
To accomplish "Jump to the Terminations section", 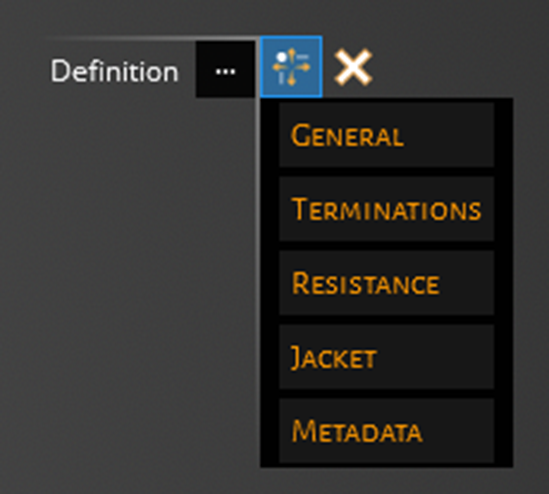I will click(x=387, y=209).
